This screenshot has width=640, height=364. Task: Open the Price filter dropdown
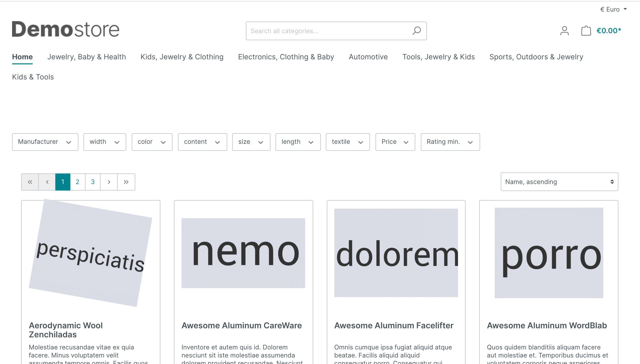(395, 142)
